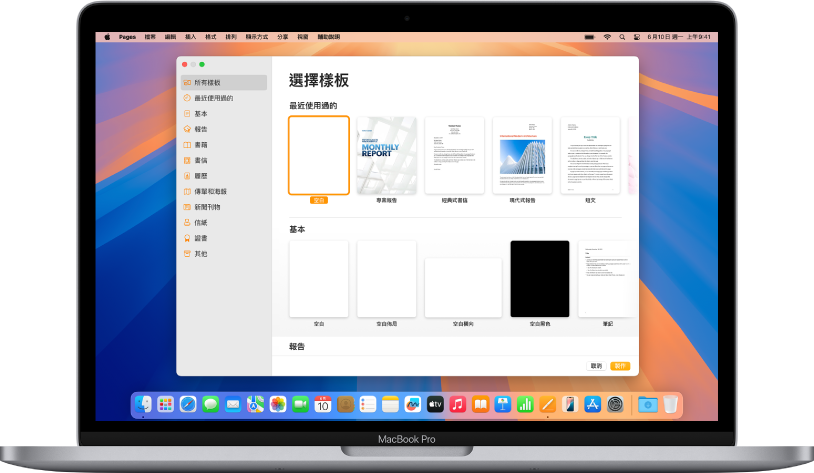Image resolution: width=814 pixels, height=473 pixels.
Task: Click the Wi-Fi status icon
Action: coord(607,37)
